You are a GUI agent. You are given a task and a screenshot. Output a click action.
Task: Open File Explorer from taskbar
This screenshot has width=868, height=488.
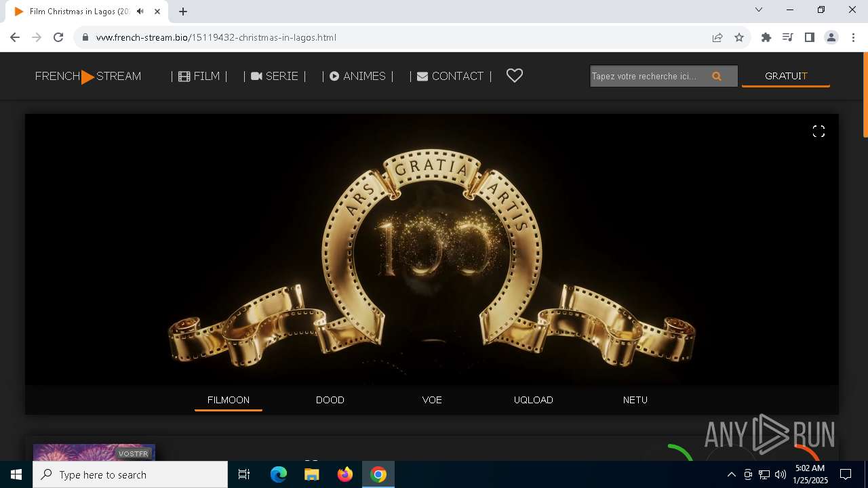click(312, 474)
